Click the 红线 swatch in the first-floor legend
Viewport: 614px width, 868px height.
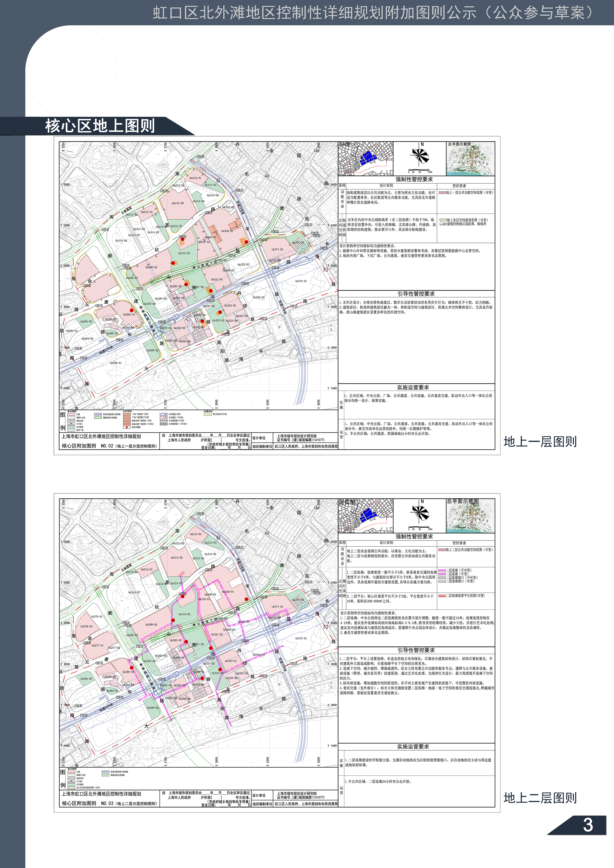point(71,414)
